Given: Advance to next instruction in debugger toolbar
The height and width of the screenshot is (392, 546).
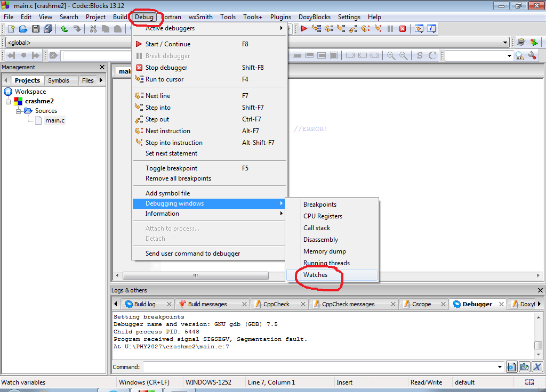Looking at the screenshot, I should 366,29.
